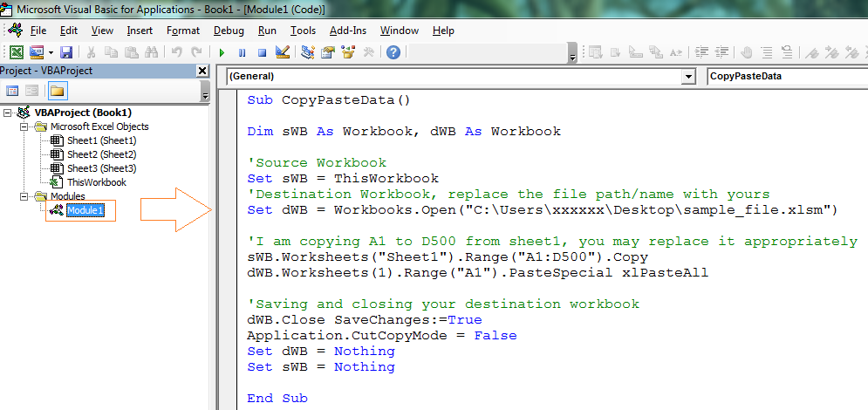Click the Indent icon
This screenshot has width=868, height=410.
click(701, 52)
